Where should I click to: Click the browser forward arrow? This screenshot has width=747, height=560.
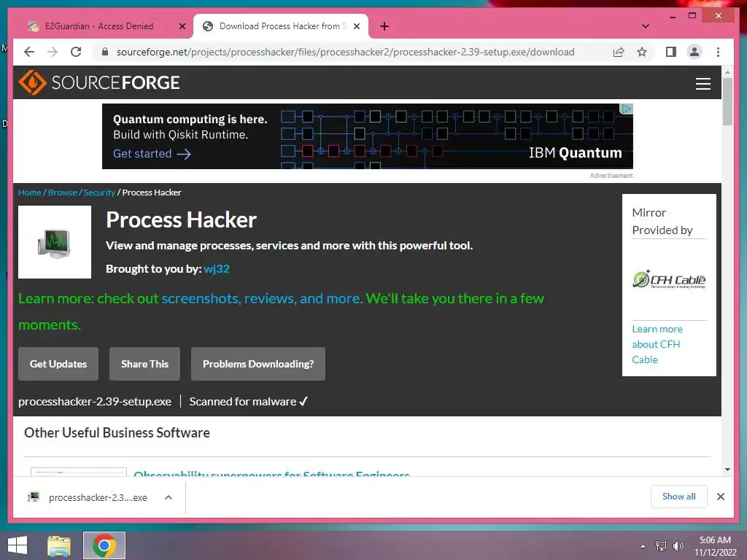point(53,52)
